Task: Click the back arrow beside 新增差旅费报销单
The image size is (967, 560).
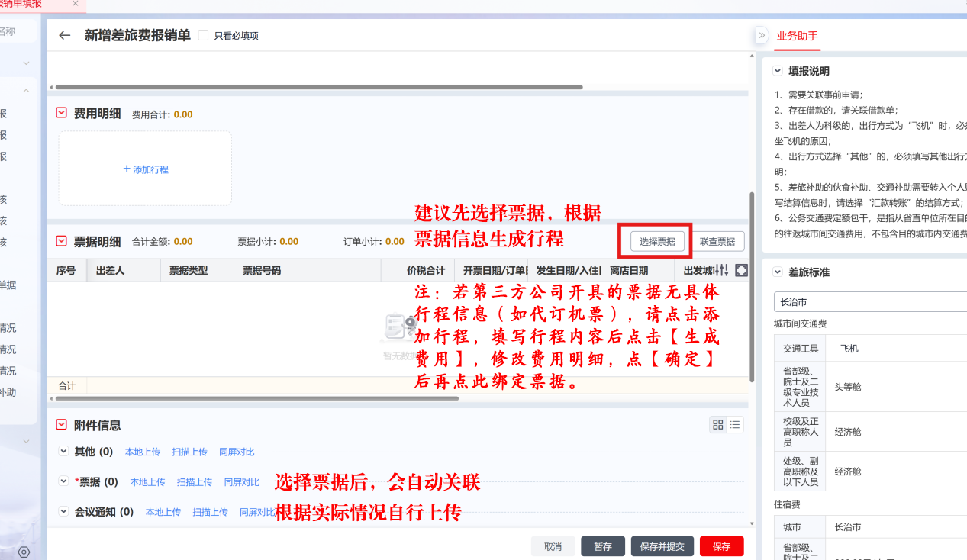Action: click(x=65, y=35)
